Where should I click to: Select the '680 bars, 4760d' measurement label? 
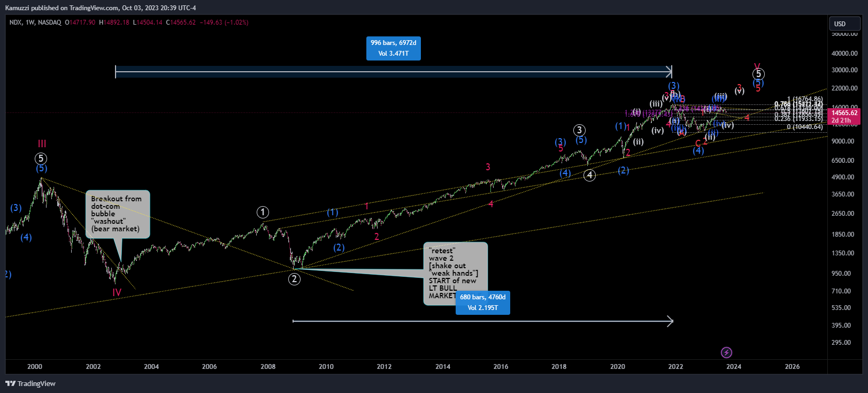(x=483, y=303)
